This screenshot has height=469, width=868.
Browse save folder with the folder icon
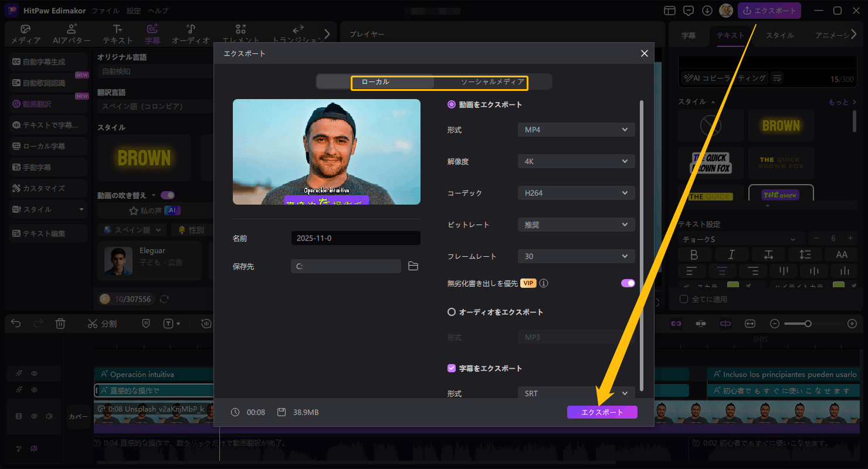[x=413, y=266]
